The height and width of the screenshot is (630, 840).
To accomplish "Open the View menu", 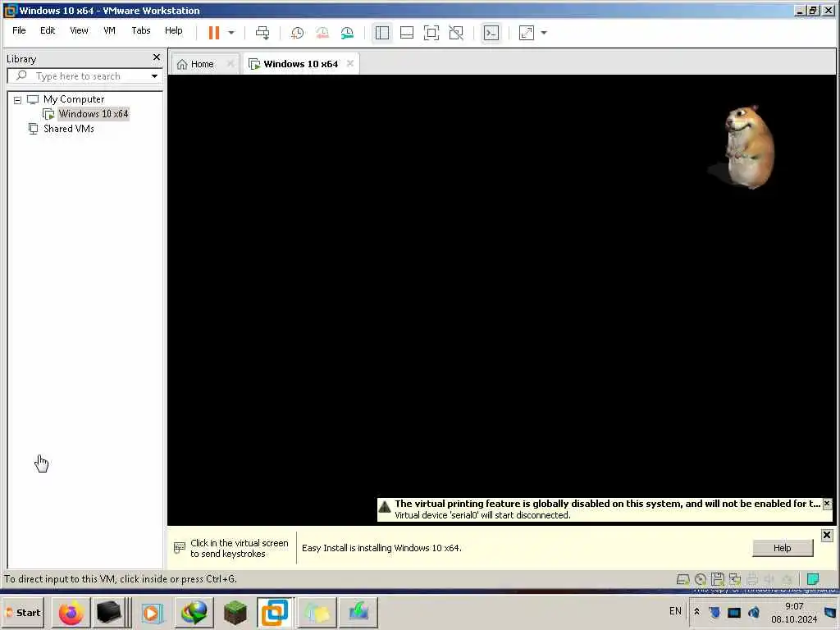I will 79,30.
